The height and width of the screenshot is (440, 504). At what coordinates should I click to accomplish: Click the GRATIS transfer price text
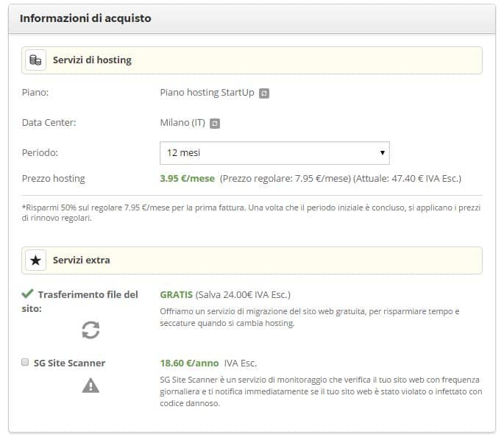[x=176, y=295]
